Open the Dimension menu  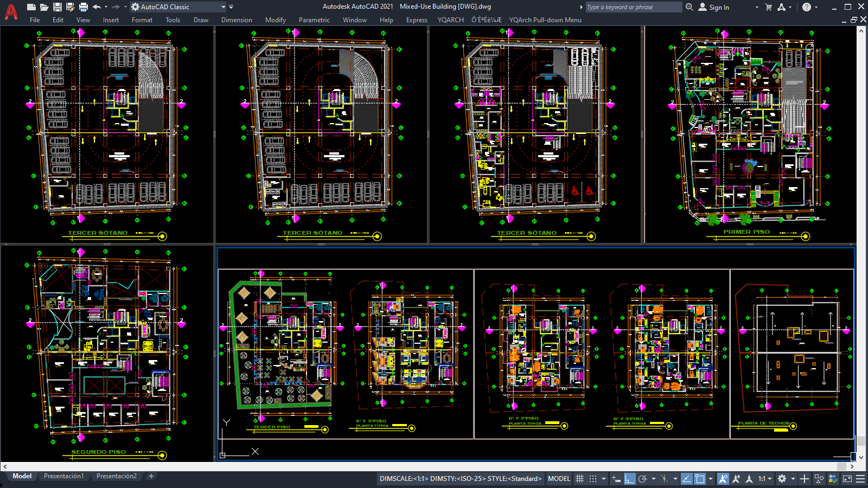(237, 20)
